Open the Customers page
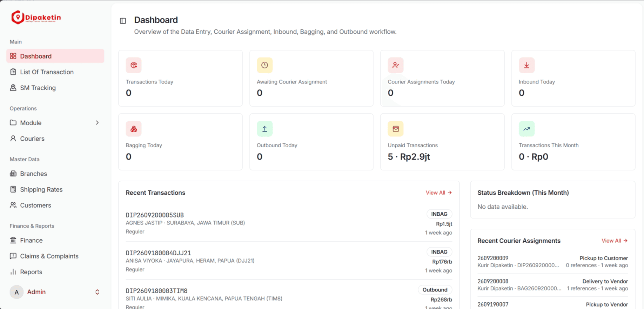The image size is (644, 309). [55, 205]
